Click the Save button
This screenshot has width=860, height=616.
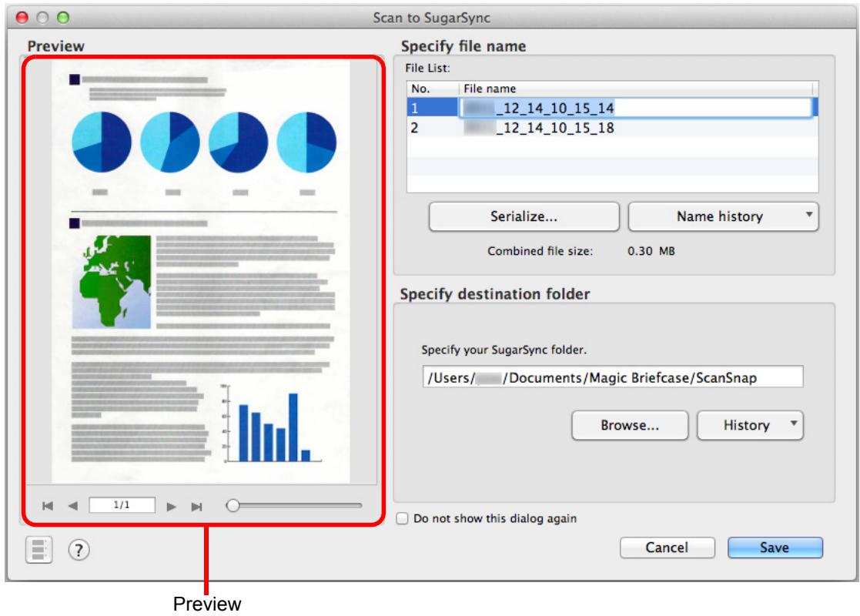(775, 547)
